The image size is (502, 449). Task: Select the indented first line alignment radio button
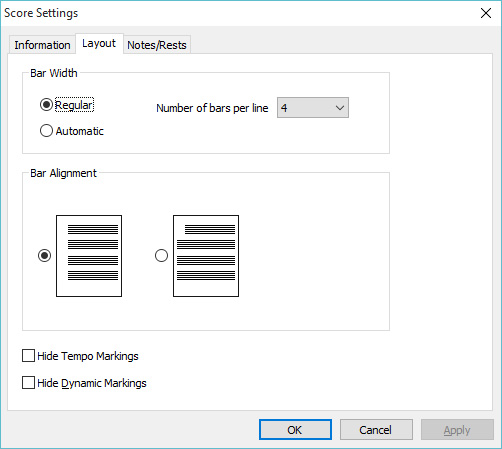pos(162,256)
